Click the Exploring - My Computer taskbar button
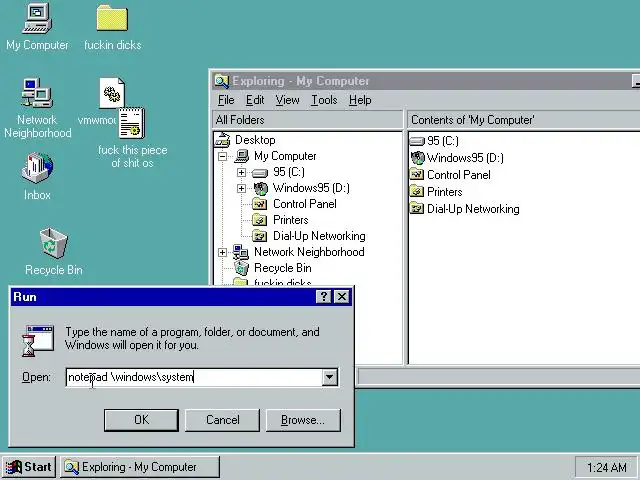Screen dimensions: 640x480 140,467
